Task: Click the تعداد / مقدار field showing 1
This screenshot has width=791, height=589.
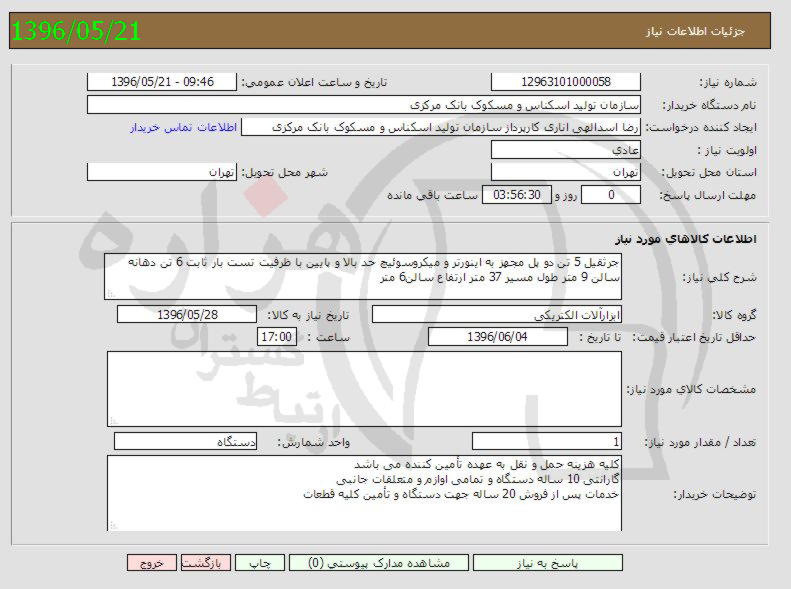Action: 547,442
